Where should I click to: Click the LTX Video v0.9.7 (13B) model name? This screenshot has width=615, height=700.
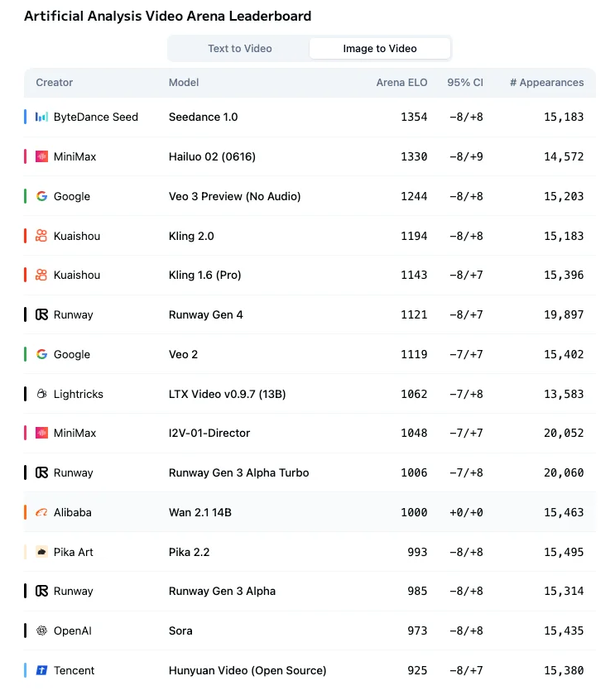coord(227,394)
